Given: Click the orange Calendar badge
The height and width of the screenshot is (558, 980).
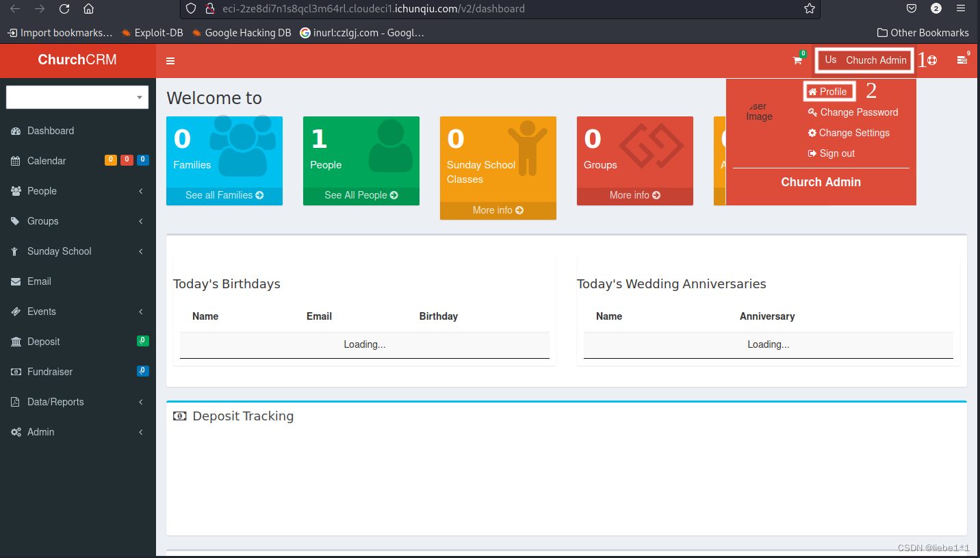Looking at the screenshot, I should tap(110, 160).
